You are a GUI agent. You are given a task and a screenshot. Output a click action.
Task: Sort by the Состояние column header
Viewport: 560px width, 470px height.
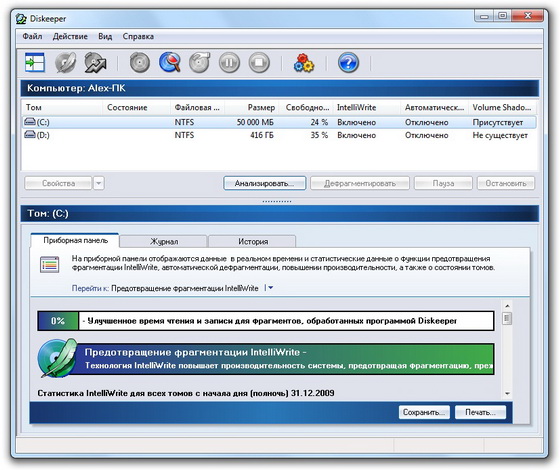click(136, 108)
